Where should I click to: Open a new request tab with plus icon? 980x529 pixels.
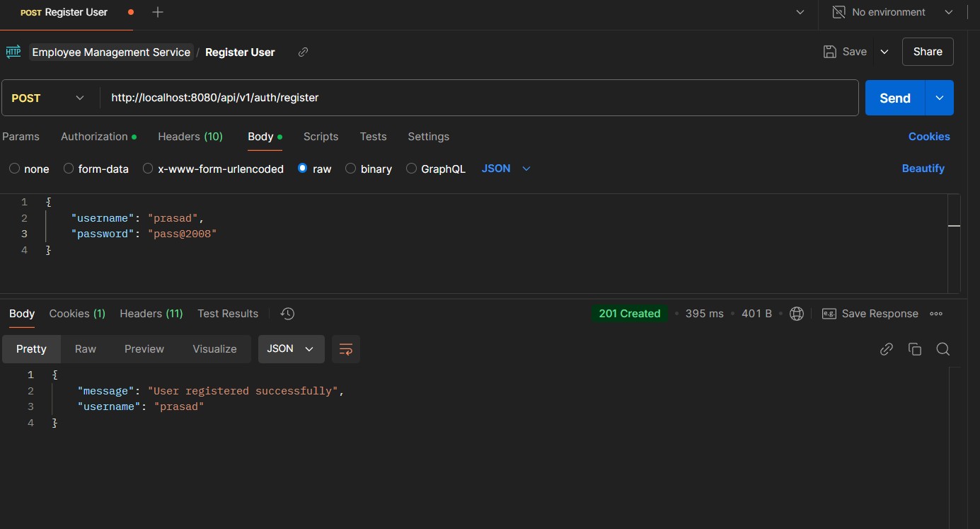pyautogui.click(x=158, y=12)
